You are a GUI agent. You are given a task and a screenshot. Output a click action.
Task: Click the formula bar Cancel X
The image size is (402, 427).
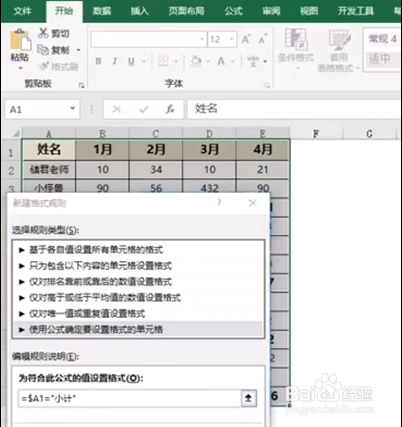tap(117, 109)
